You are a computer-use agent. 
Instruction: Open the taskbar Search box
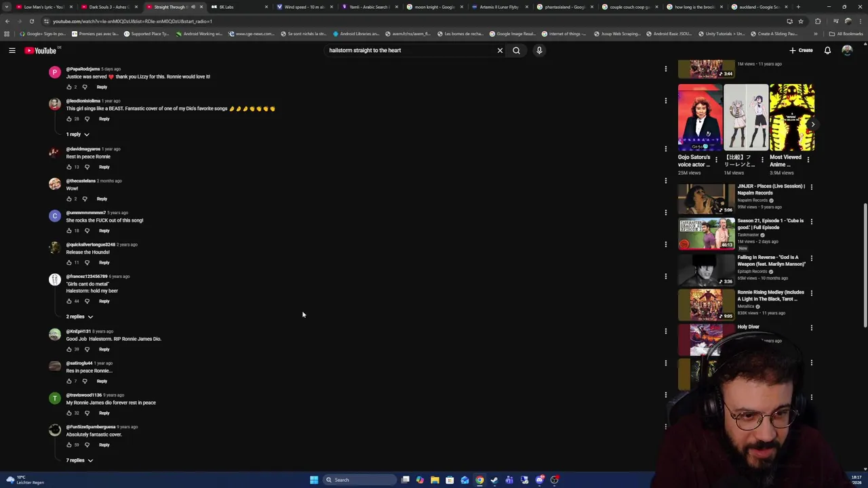click(358, 480)
